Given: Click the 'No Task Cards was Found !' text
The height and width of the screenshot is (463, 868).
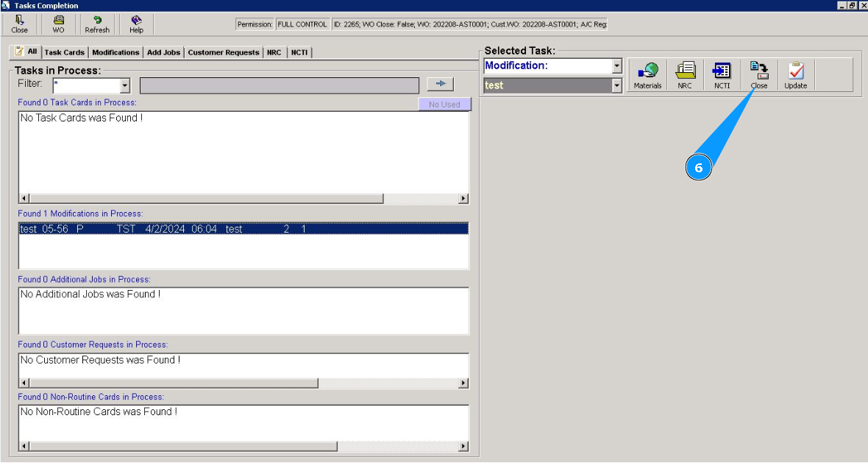Looking at the screenshot, I should (x=82, y=118).
